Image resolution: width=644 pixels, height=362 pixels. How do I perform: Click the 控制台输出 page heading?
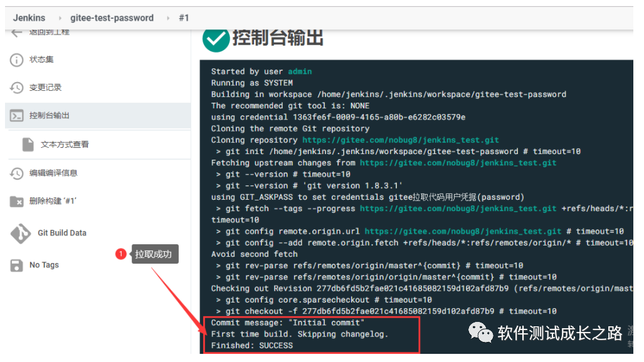coord(278,38)
